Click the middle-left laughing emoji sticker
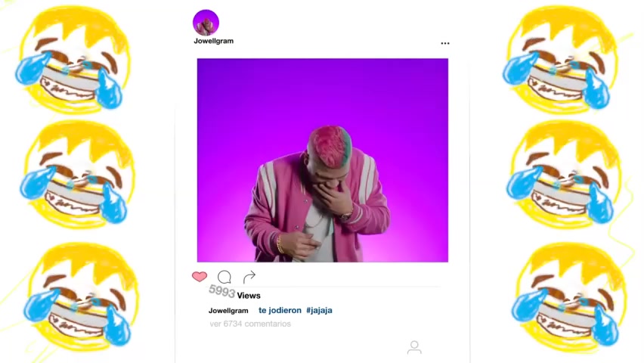Screen dimensions: 644x363 (78, 175)
